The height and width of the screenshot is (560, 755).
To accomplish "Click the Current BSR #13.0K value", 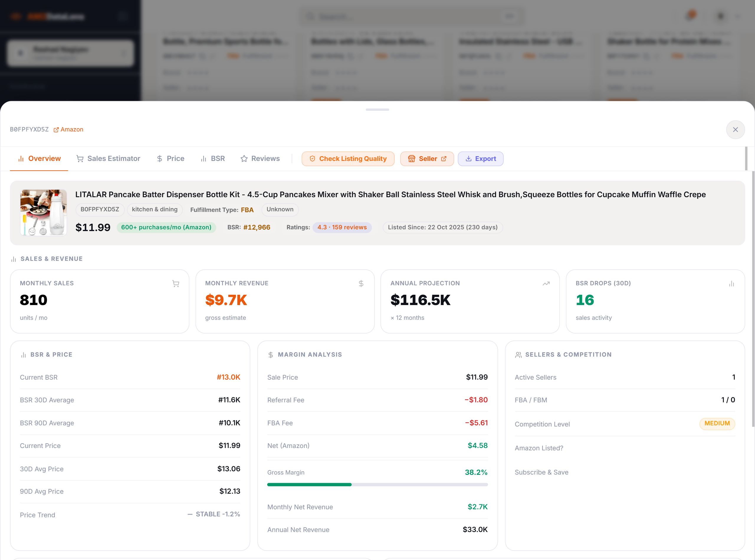I will click(228, 377).
